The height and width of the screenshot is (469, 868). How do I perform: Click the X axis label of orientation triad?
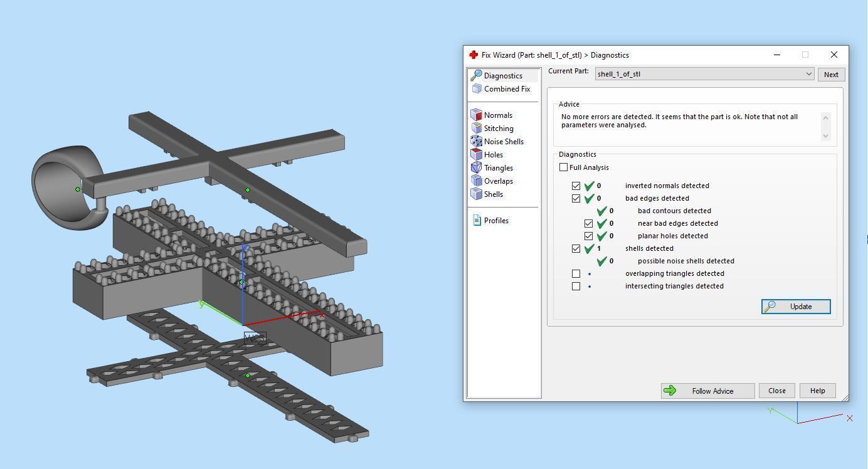pyautogui.click(x=850, y=418)
